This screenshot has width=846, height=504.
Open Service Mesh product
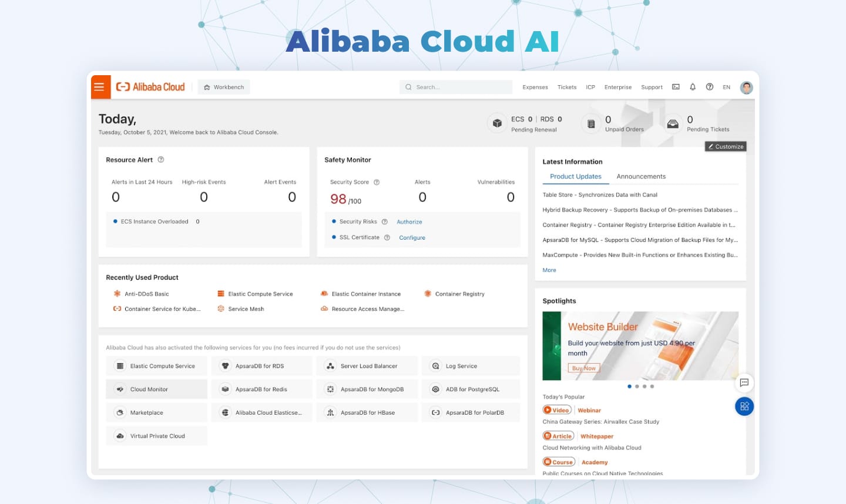pyautogui.click(x=240, y=309)
